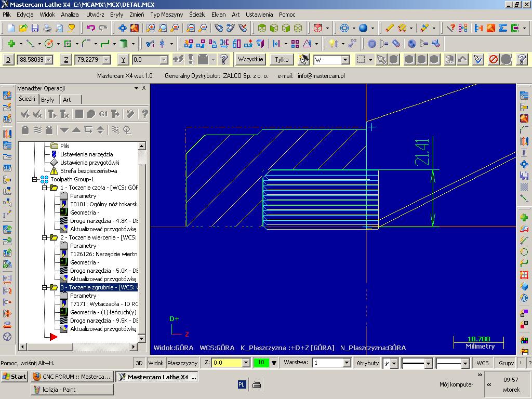The image size is (532, 399).
Task: Open a file with the yellow folder icon
Action: click(23, 28)
